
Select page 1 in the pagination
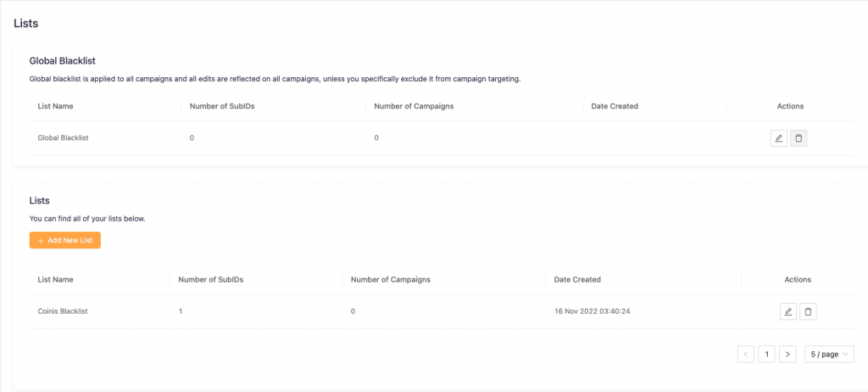pos(766,354)
